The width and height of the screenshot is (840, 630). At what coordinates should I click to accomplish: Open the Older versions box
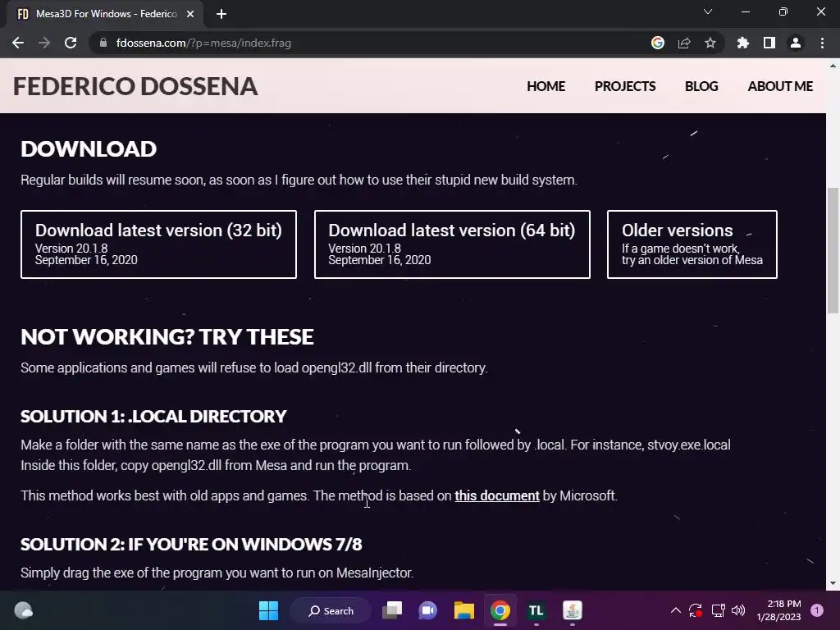click(x=692, y=244)
